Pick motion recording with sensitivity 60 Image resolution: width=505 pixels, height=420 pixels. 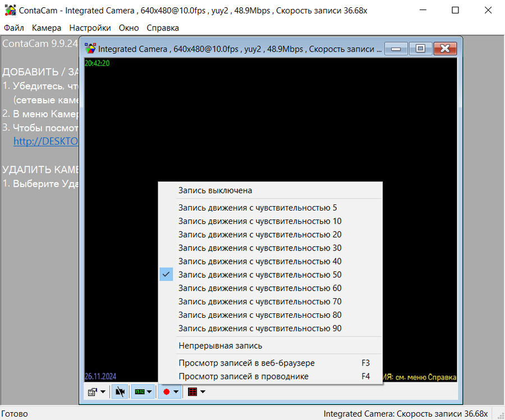270,288
